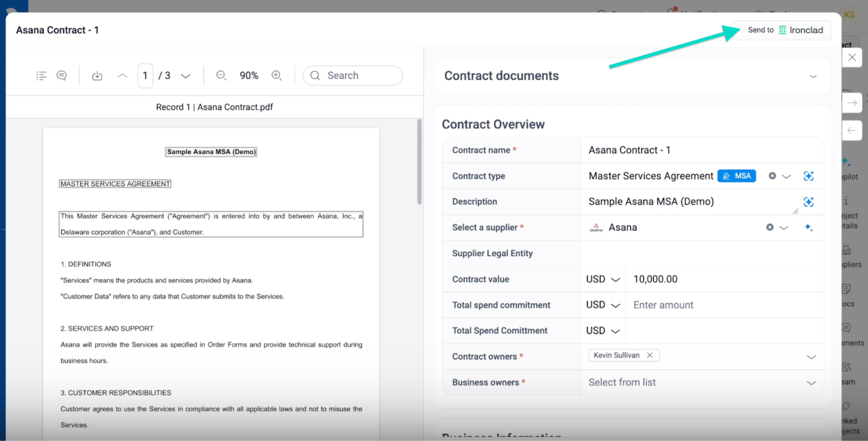Open the Contract type dropdown chevron
868x441 pixels.
787,177
